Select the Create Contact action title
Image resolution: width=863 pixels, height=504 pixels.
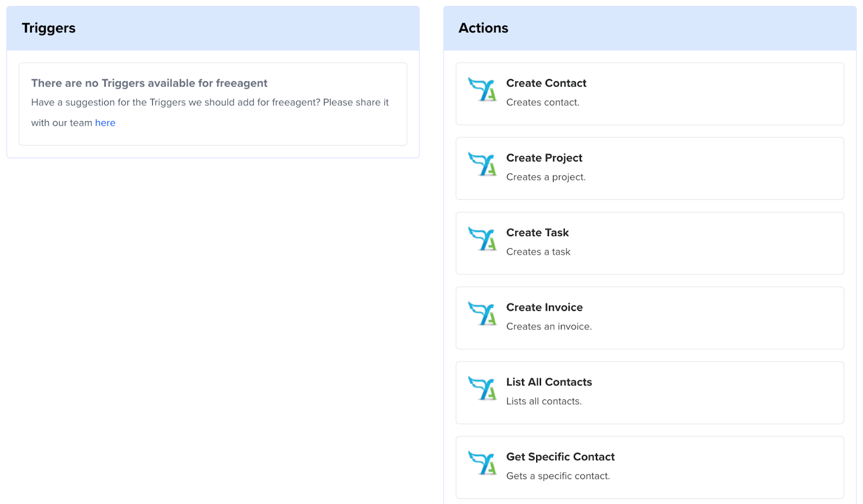point(546,83)
